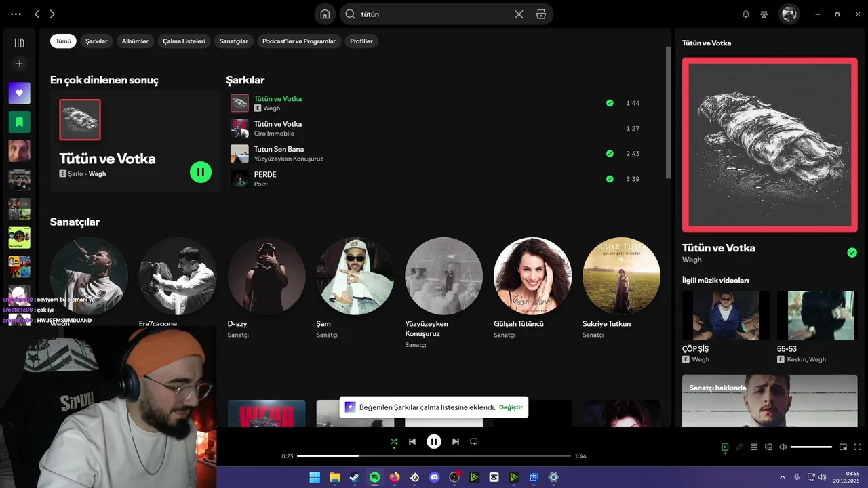Select the Çalma Listeleri filter chip
Image resolution: width=868 pixels, height=488 pixels.
point(184,41)
